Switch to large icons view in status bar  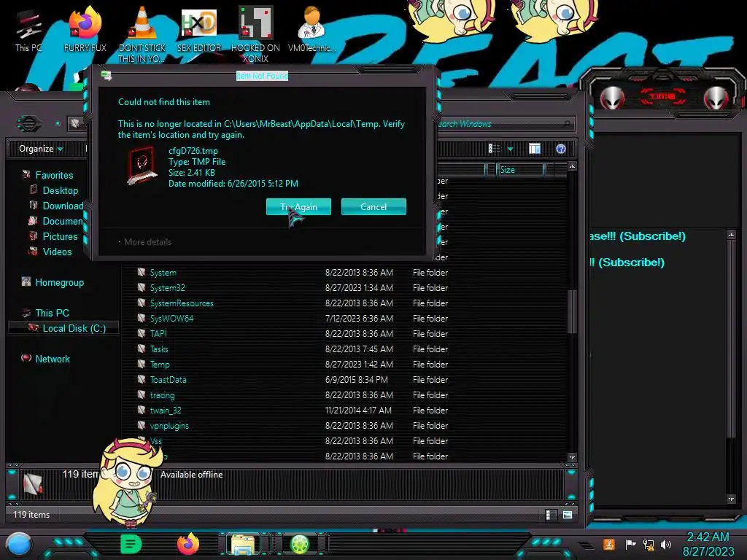[567, 514]
